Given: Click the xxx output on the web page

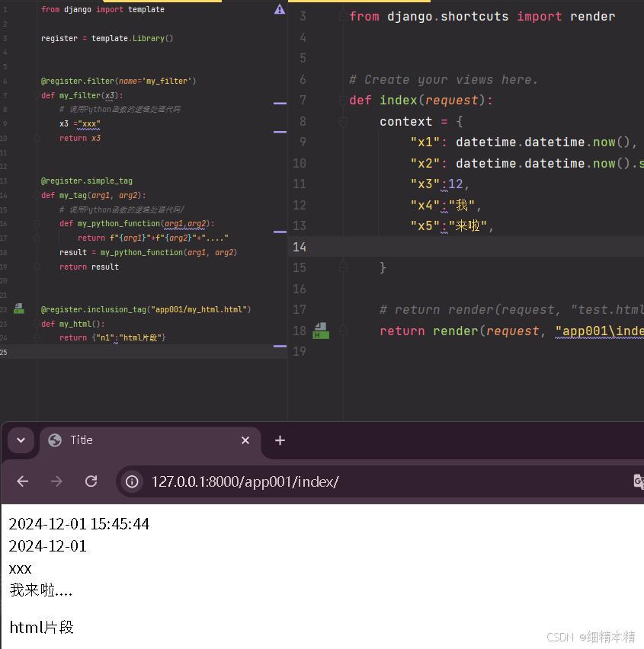Looking at the screenshot, I should 21,569.
